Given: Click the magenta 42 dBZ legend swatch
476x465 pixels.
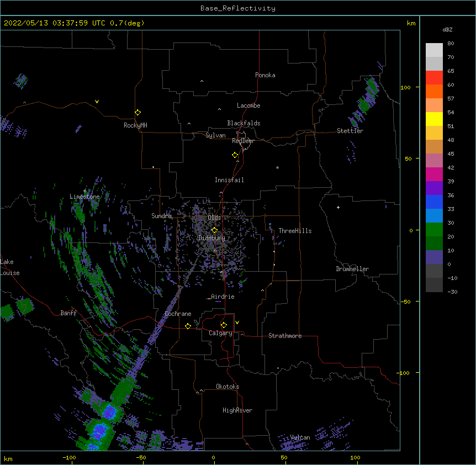Looking at the screenshot, I should (434, 174).
